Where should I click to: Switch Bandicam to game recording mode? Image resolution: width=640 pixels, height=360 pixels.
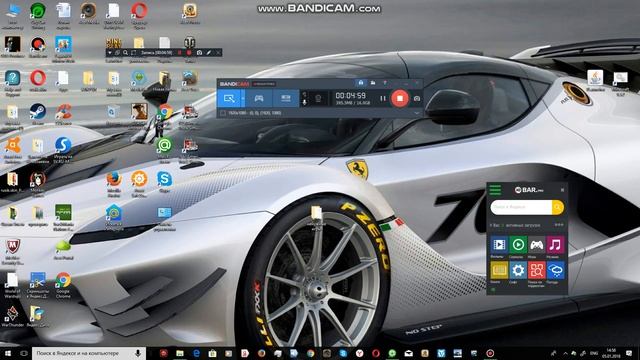click(259, 98)
